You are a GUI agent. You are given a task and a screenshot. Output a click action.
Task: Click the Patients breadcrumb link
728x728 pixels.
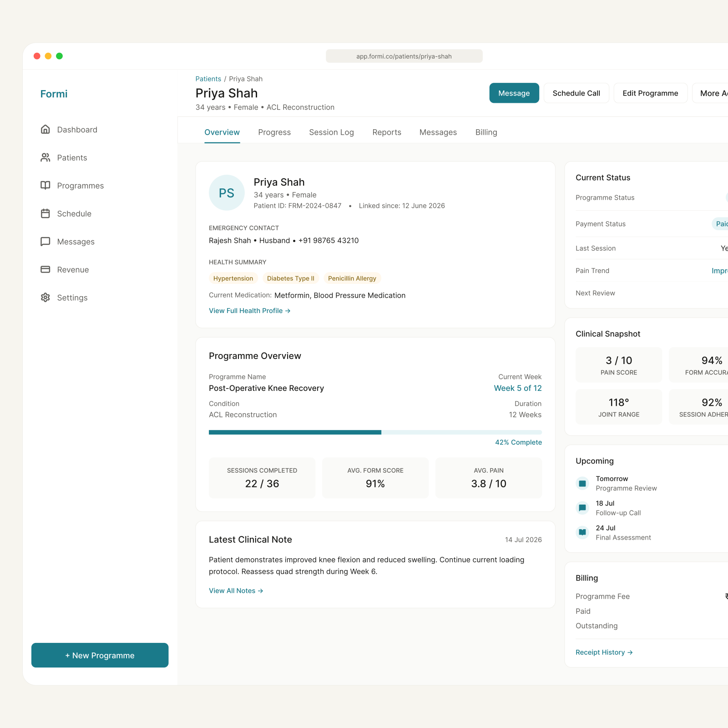click(x=208, y=79)
